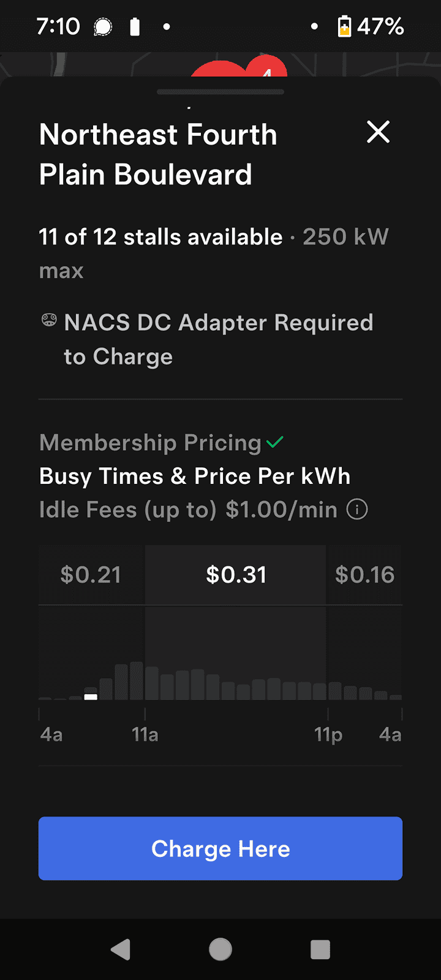Viewport: 441px width, 980px height.
Task: Tap the red map pin cluster
Action: pyautogui.click(x=240, y=67)
